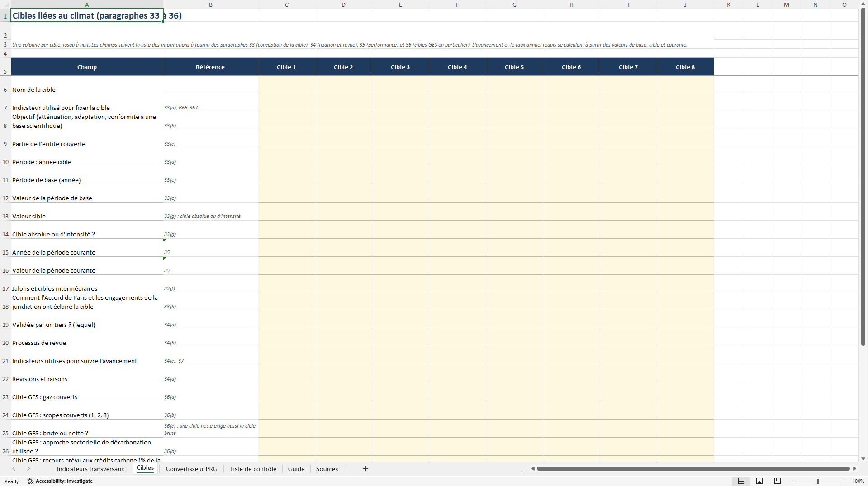This screenshot has height=486, width=868.
Task: Select cell 'Valeur cible'
Action: click(x=87, y=212)
